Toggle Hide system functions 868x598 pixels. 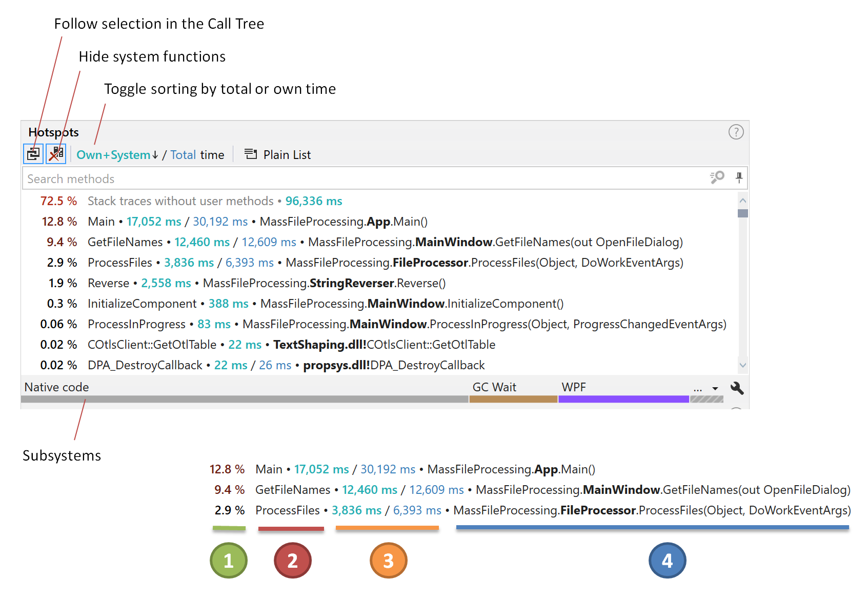[x=56, y=153]
